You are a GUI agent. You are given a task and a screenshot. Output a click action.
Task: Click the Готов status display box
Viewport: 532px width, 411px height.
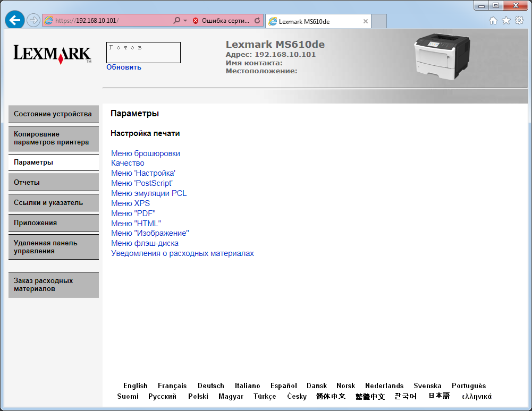pos(143,53)
